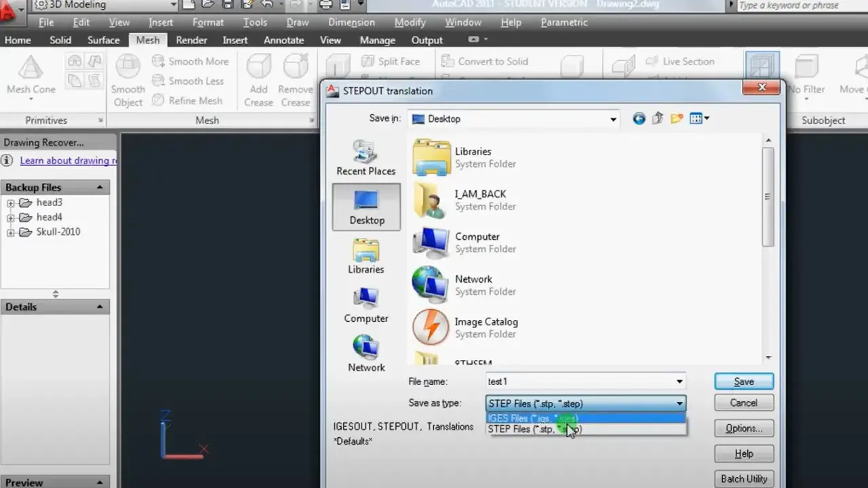Select Computer in the dialog places sidebar
This screenshot has height=488, width=868.
point(366,305)
